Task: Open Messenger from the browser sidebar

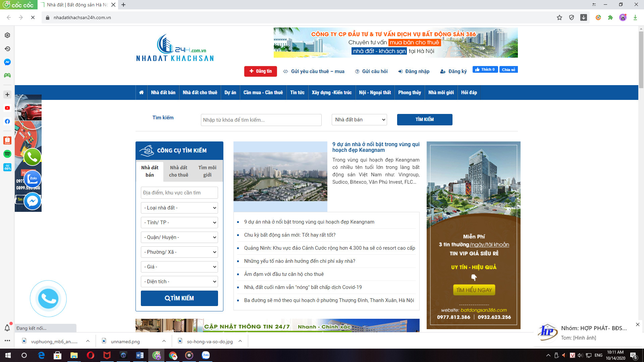Action: pyautogui.click(x=7, y=62)
